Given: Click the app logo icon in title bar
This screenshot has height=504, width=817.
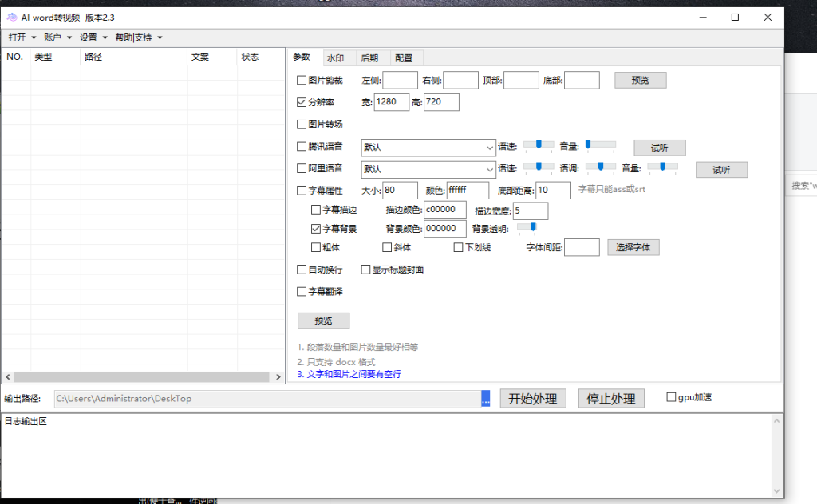Looking at the screenshot, I should point(12,18).
